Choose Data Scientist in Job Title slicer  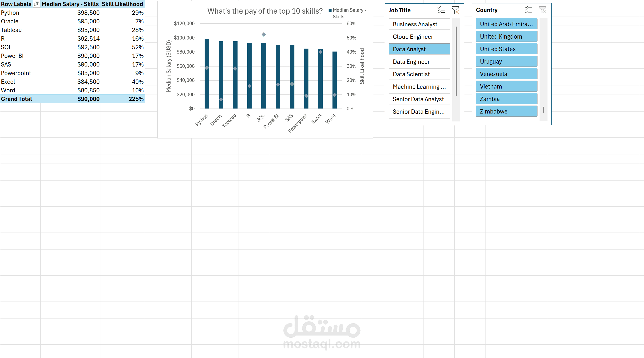click(x=419, y=74)
